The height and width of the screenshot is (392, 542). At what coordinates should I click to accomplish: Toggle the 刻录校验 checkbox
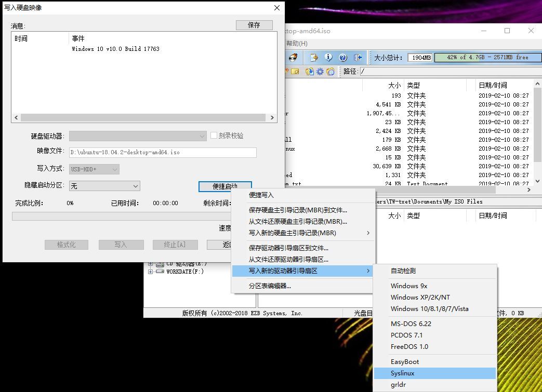tap(214, 136)
